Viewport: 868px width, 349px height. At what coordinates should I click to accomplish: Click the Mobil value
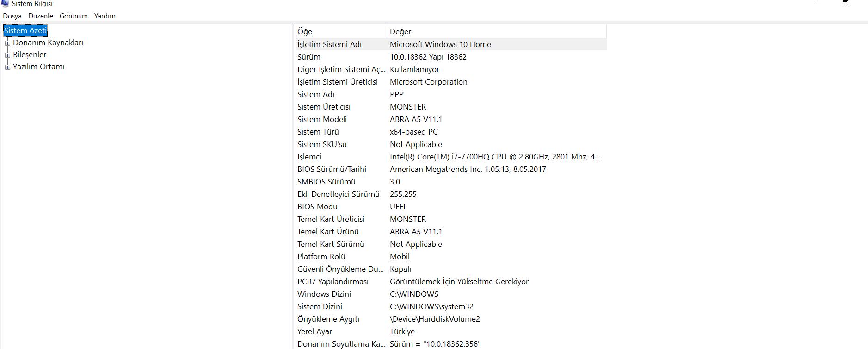pos(400,257)
